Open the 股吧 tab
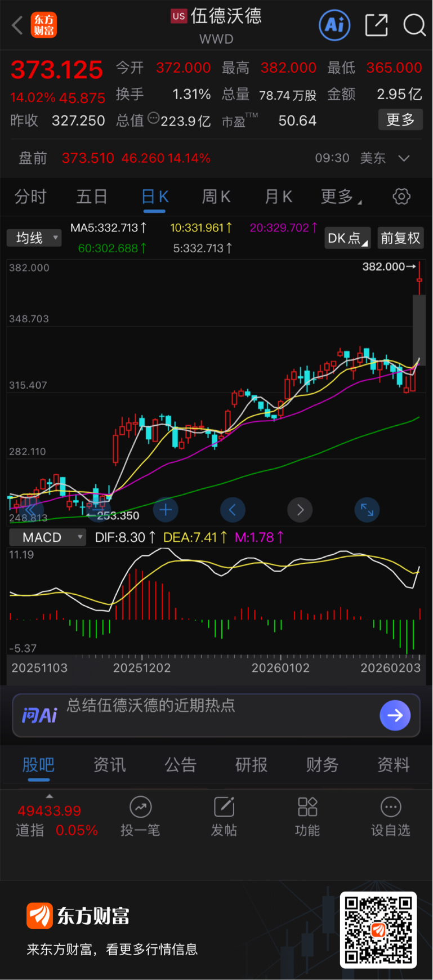433x980 pixels. (38, 765)
